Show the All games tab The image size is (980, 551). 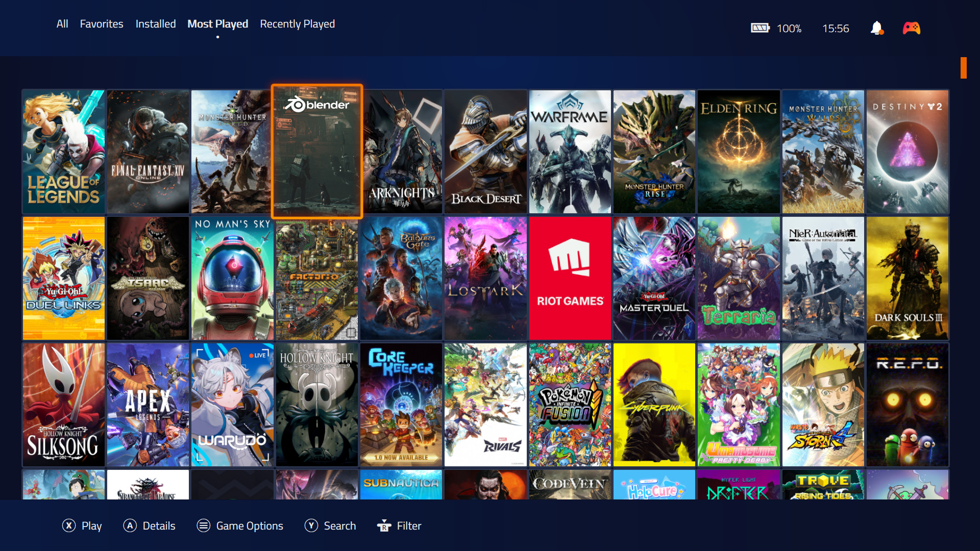click(62, 24)
